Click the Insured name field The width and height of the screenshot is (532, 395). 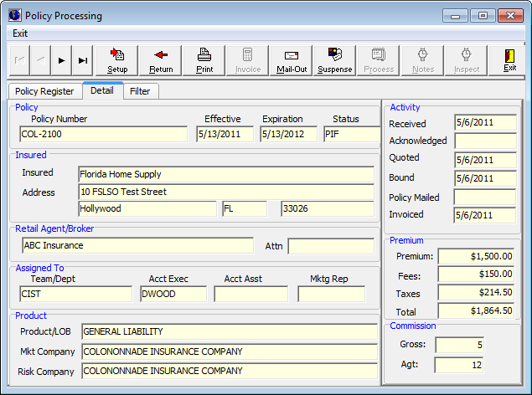pos(225,174)
